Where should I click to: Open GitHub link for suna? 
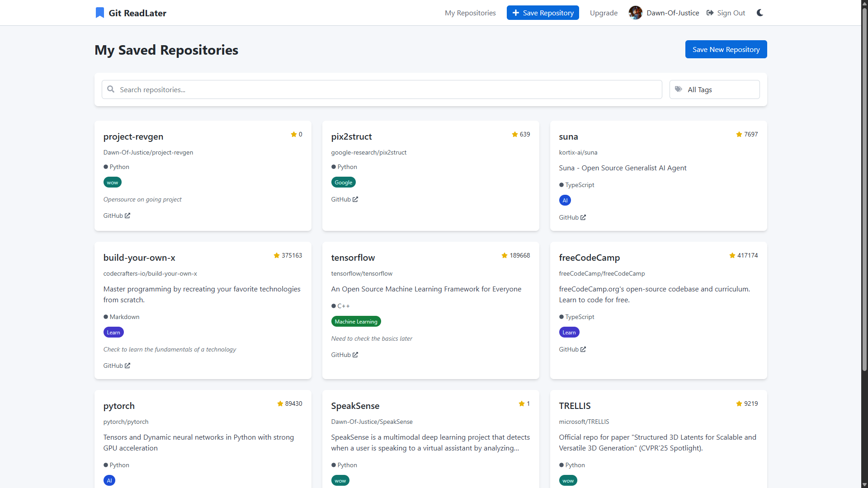coord(572,217)
